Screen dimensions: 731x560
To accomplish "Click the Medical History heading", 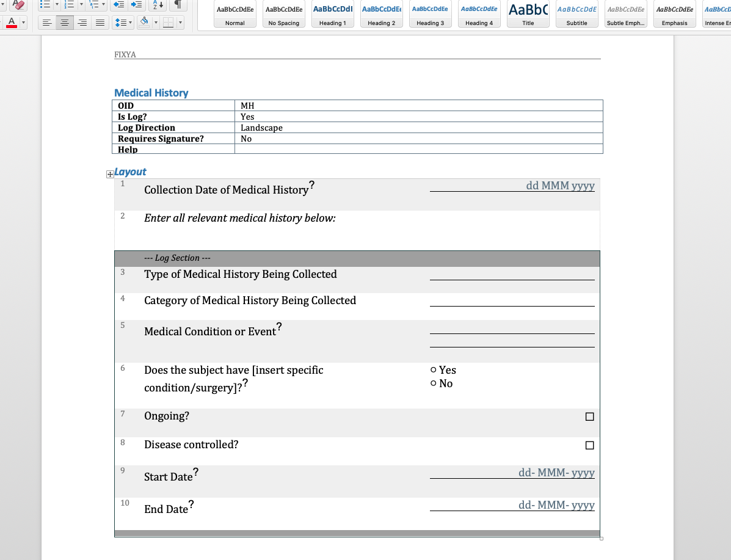I will click(x=151, y=93).
